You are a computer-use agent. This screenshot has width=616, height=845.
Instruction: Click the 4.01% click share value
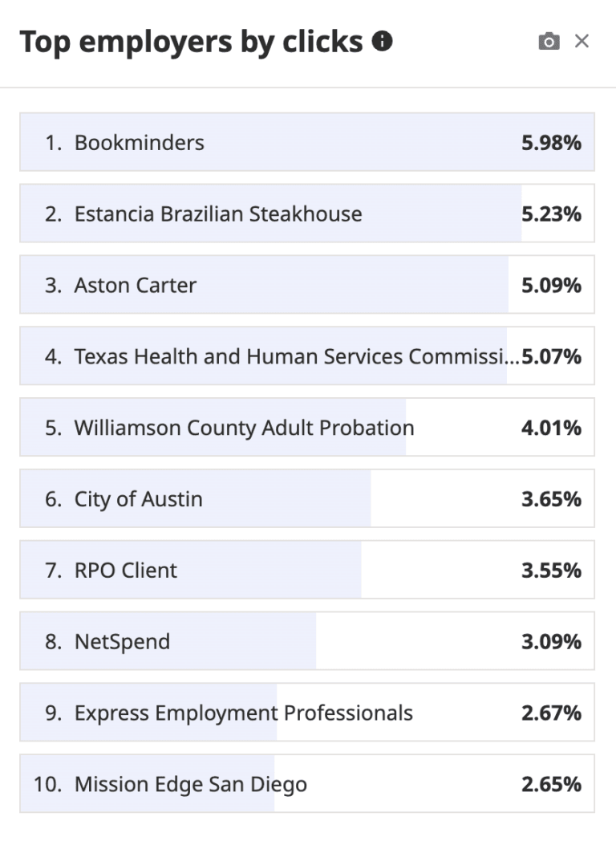(551, 428)
